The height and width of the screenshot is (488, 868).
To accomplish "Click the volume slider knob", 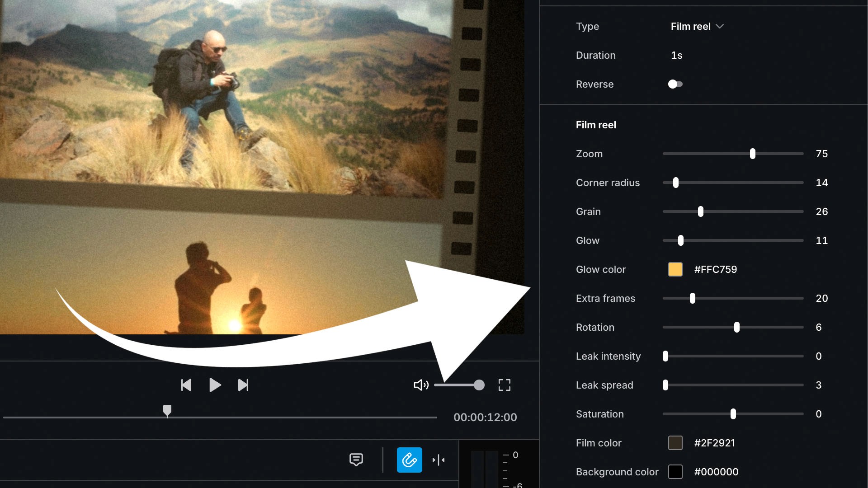I will tap(479, 385).
